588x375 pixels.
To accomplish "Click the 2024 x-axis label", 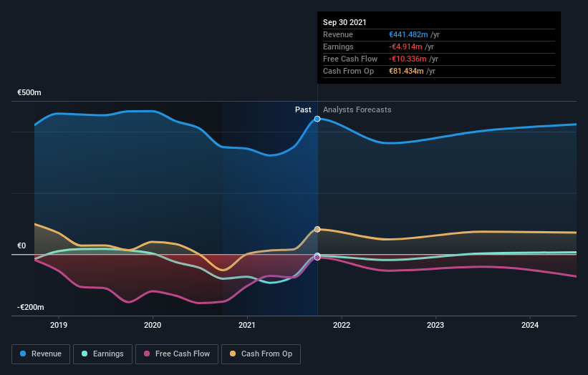I will (x=530, y=325).
